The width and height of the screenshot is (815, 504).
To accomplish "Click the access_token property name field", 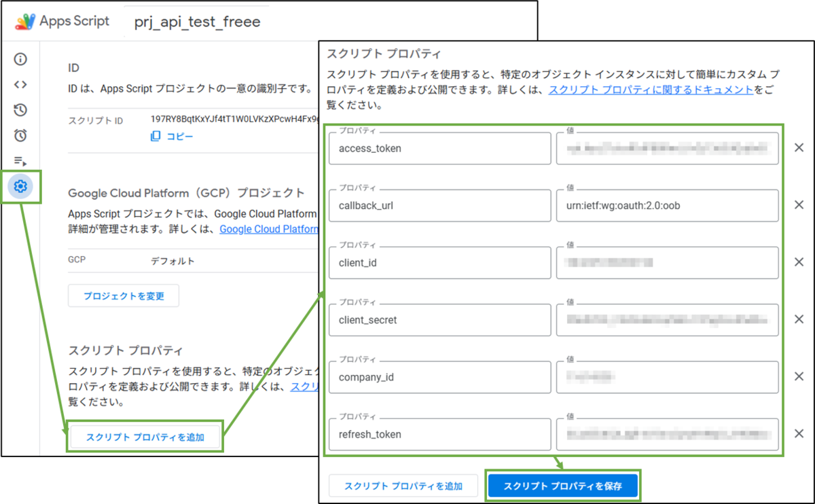I will [440, 148].
